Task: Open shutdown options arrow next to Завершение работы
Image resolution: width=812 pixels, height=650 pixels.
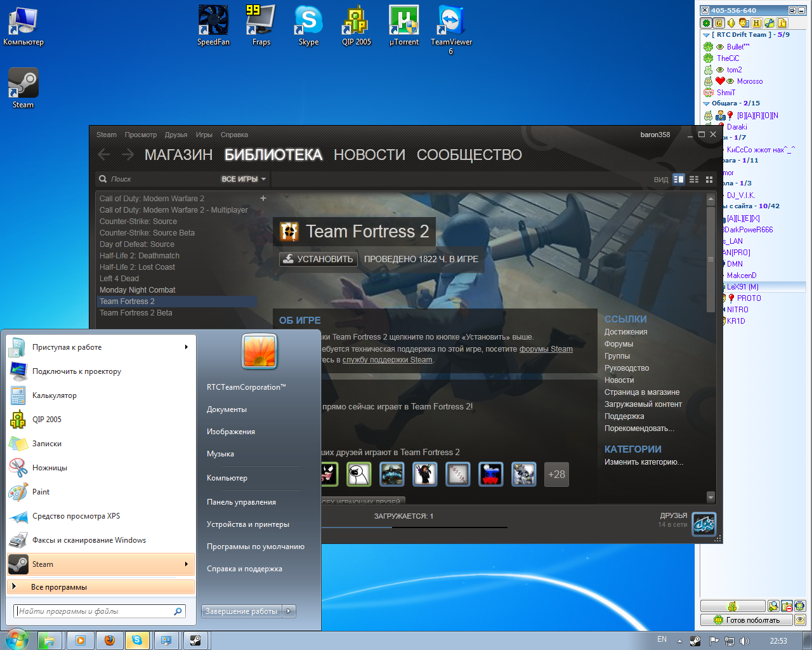Action: pyautogui.click(x=289, y=611)
